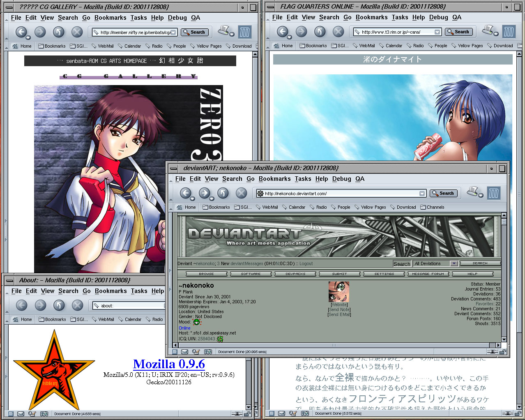This screenshot has width=525, height=420.
Task: Click the security lock in deviantART status bar
Action: [x=503, y=352]
